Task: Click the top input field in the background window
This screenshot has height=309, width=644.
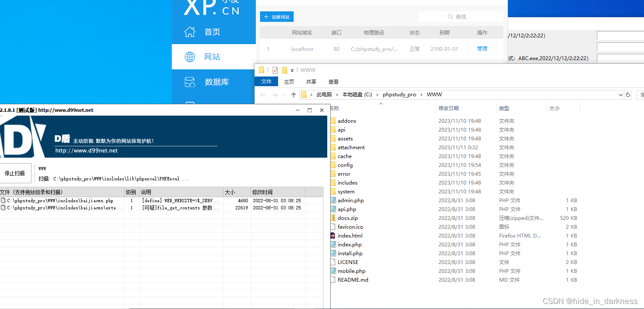Action: pos(620,36)
